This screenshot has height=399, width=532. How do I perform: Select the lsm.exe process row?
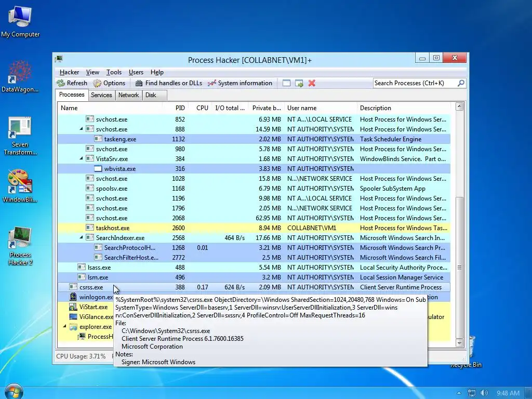tap(254, 277)
